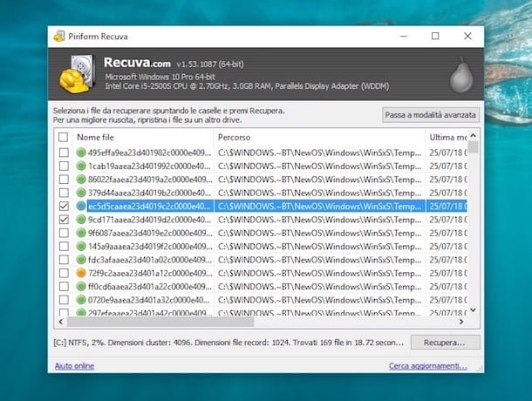The height and width of the screenshot is (401, 532).
Task: Click date cell of the 9cd171aaea23d row
Action: (448, 220)
